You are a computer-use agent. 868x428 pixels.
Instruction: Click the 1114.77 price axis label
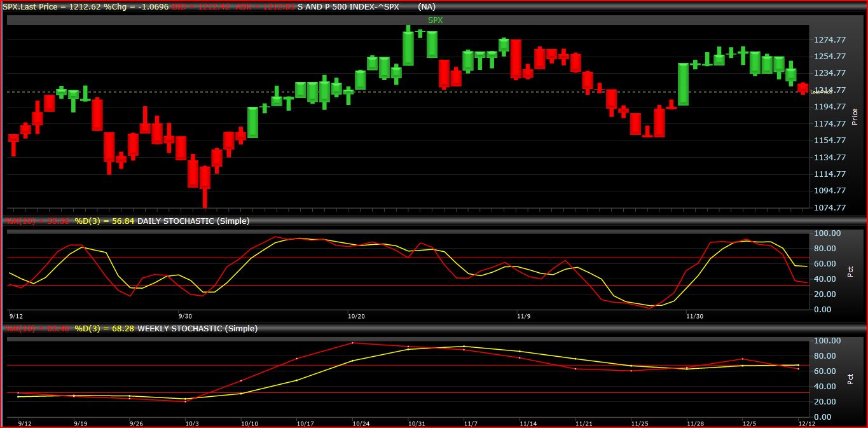pos(830,174)
